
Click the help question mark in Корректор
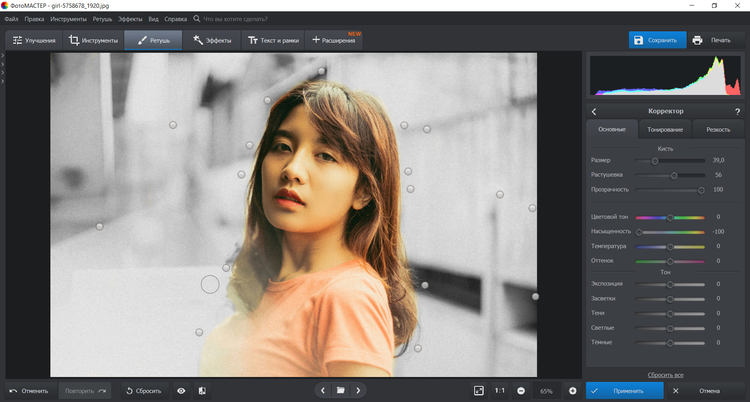pos(737,111)
